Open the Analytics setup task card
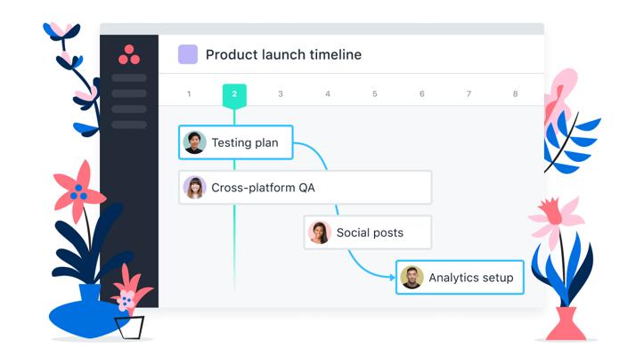 coord(460,277)
